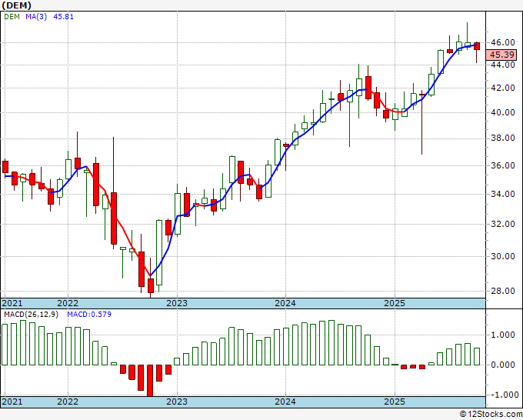Viewport: 523px width, 420px height.
Task: Click 2022 on the price chart timeline
Action: click(x=68, y=303)
